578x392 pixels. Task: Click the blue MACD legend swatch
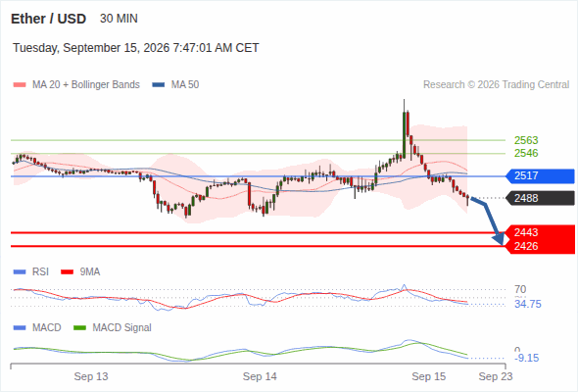[x=20, y=328]
